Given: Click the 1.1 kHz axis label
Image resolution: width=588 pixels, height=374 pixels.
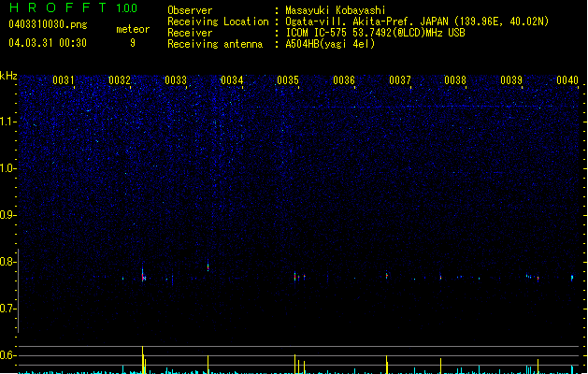Looking at the screenshot, I should [x=7, y=122].
